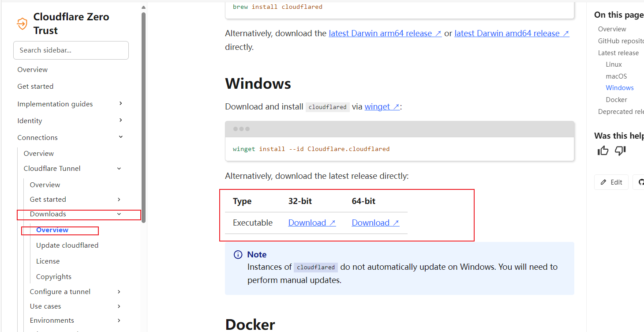Open Update cloudflared sidebar page
Viewport: 644px width, 332px height.
67,245
